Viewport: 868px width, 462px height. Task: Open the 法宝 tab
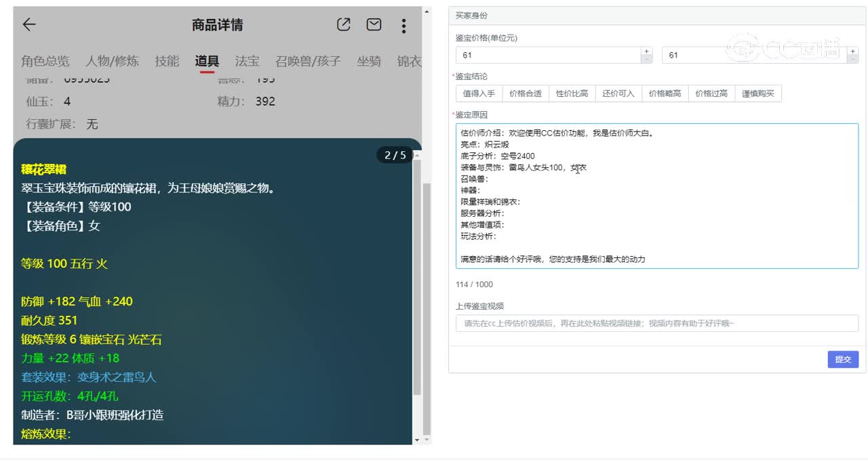(x=247, y=62)
